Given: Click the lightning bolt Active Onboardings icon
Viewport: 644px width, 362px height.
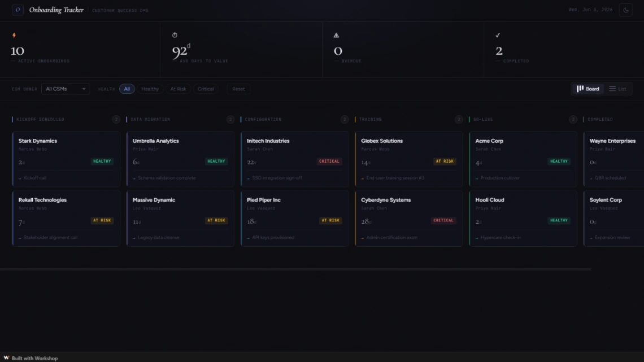Looking at the screenshot, I should (14, 36).
